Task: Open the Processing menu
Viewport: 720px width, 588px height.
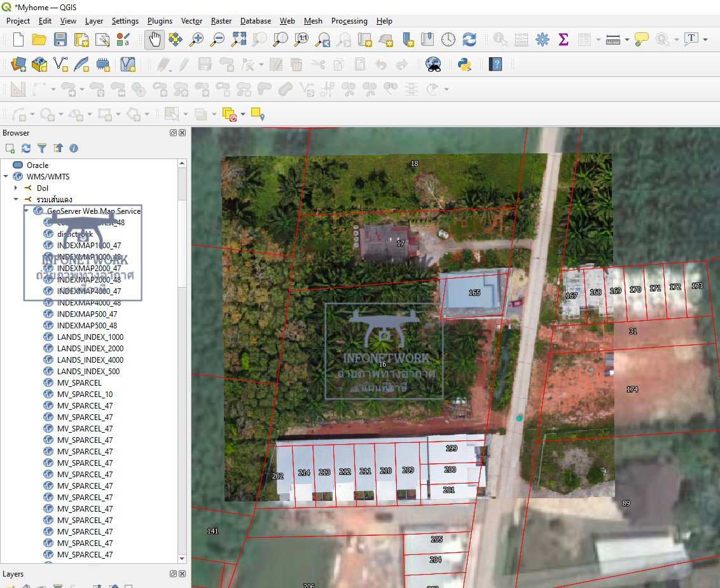Action: [x=349, y=21]
